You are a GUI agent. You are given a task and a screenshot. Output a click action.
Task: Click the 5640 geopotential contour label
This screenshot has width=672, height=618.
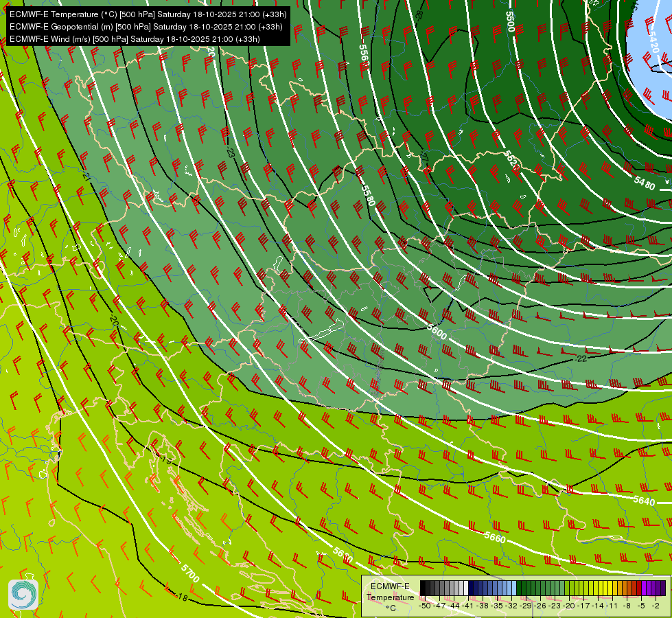point(644,500)
